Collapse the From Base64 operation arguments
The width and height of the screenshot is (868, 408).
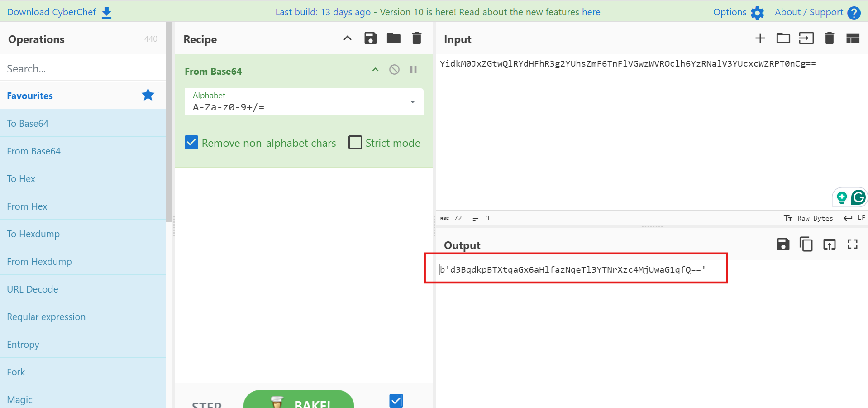pos(375,70)
